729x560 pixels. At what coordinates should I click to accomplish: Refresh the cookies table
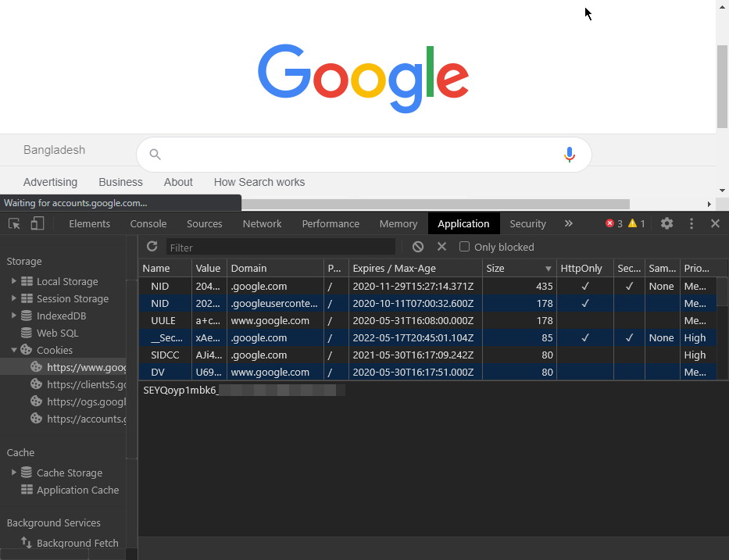tap(152, 246)
